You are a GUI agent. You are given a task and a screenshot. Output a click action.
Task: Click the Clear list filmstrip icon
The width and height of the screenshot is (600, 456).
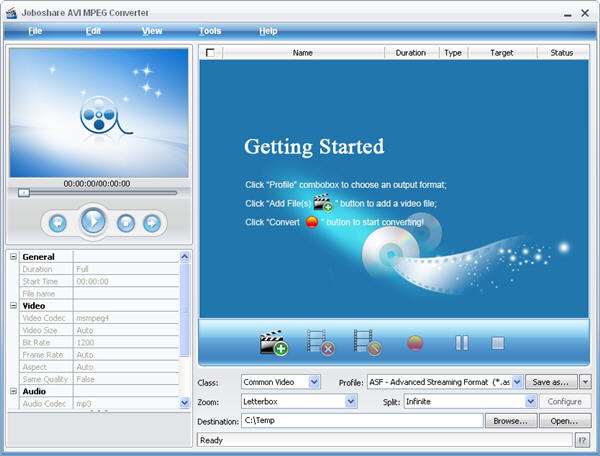[x=367, y=343]
